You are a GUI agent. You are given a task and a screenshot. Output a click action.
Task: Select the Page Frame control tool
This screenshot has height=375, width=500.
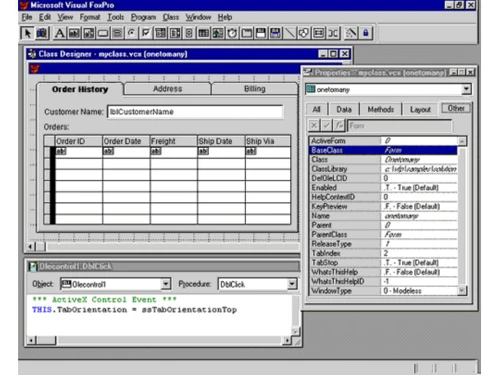[x=247, y=33]
